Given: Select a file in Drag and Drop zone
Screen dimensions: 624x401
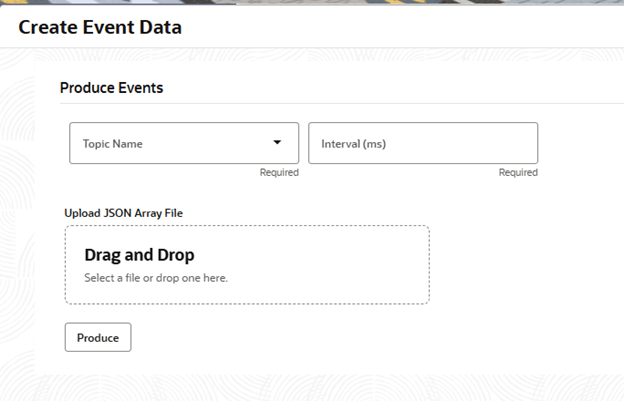Looking at the screenshot, I should [x=247, y=265].
